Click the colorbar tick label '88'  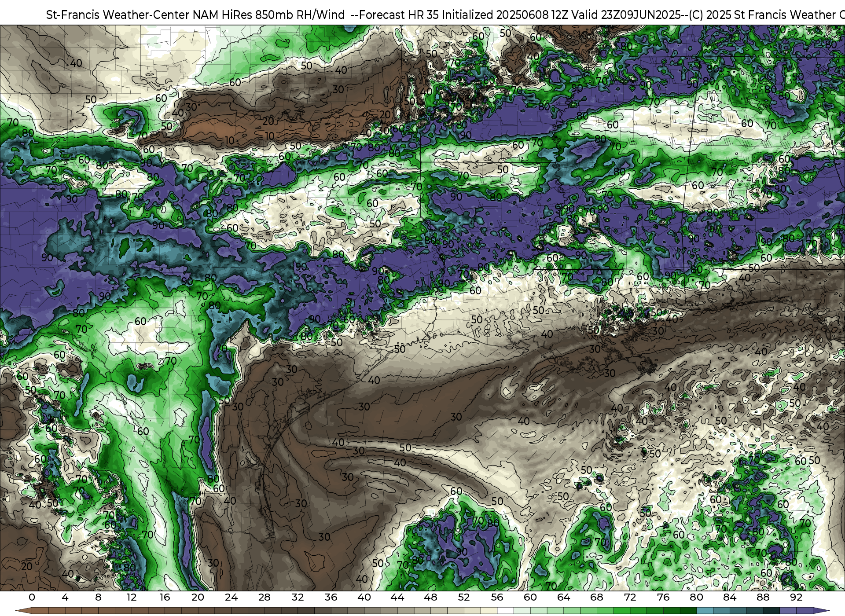pyautogui.click(x=763, y=597)
